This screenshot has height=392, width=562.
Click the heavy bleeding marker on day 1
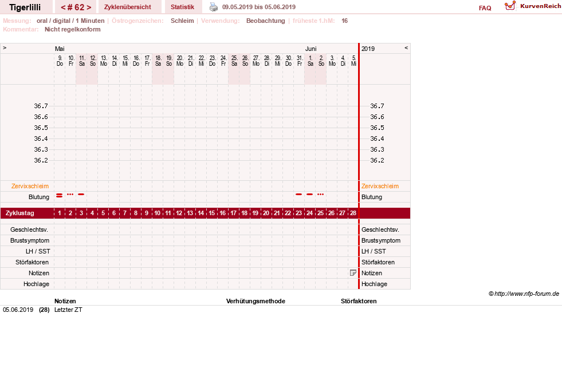[60, 196]
